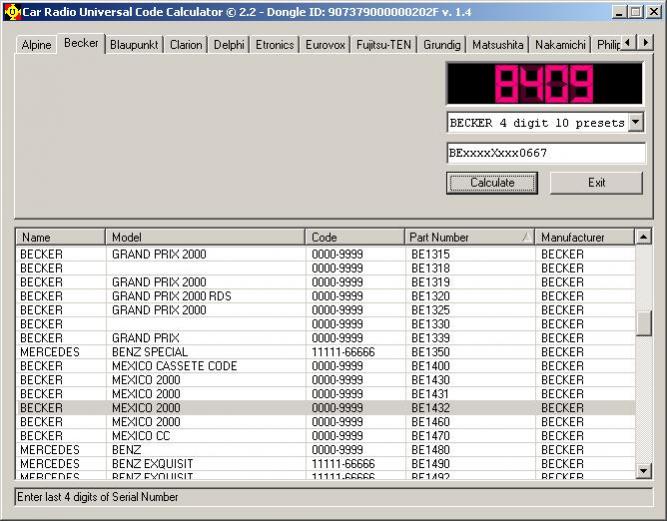667x521 pixels.
Task: Switch to the Blaupunkt tab
Action: 134,45
